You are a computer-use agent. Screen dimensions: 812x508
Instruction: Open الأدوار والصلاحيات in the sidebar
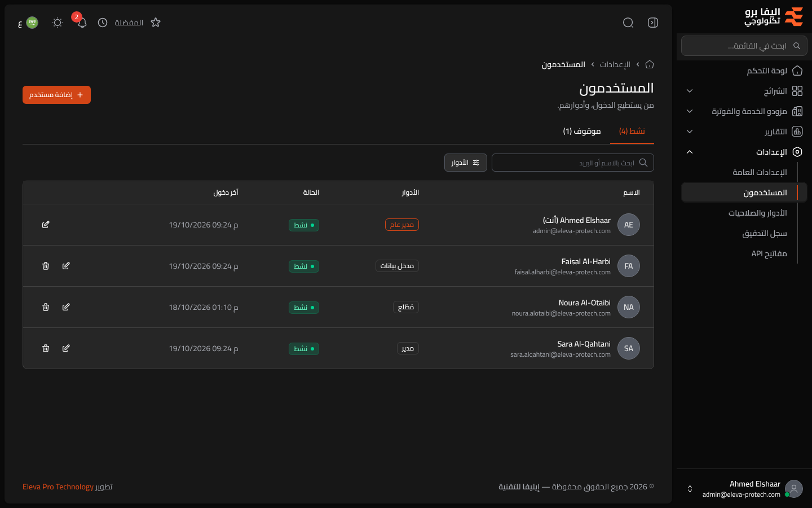click(757, 213)
